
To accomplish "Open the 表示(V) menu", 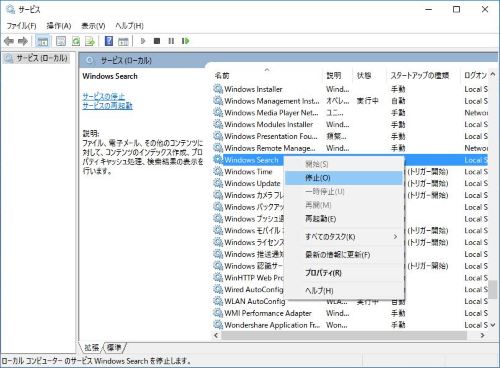I will 93,26.
